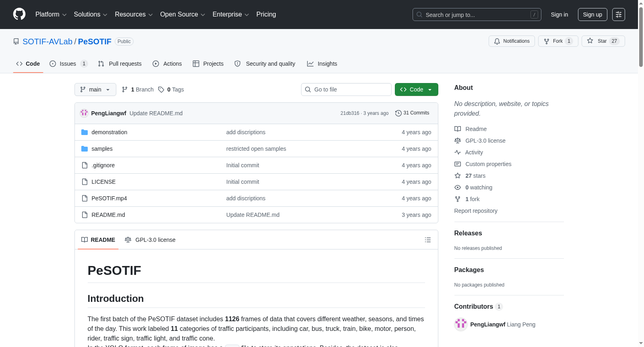Switch to the Pull requests tab
The width and height of the screenshot is (644, 347).
tap(120, 64)
